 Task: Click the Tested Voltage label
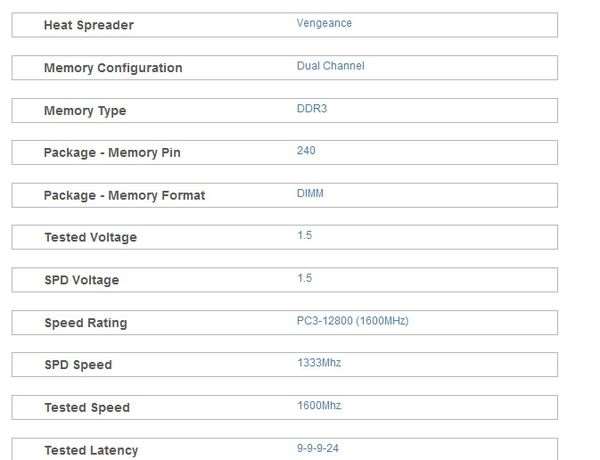(x=91, y=237)
